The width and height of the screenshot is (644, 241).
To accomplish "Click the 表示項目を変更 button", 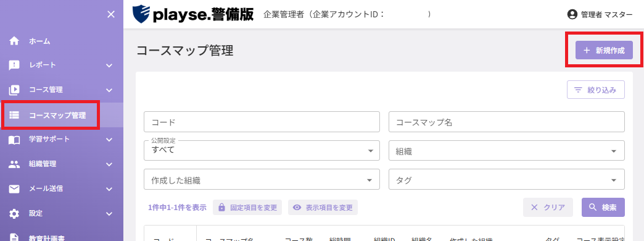I will click(323, 207).
